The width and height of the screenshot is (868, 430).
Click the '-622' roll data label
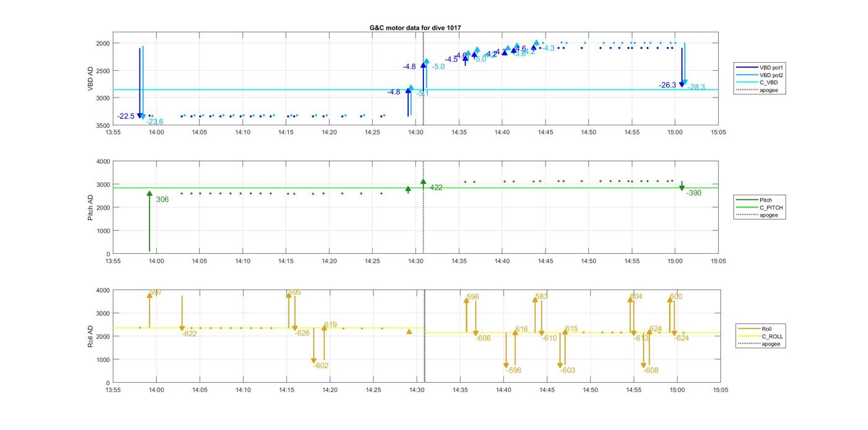189,334
